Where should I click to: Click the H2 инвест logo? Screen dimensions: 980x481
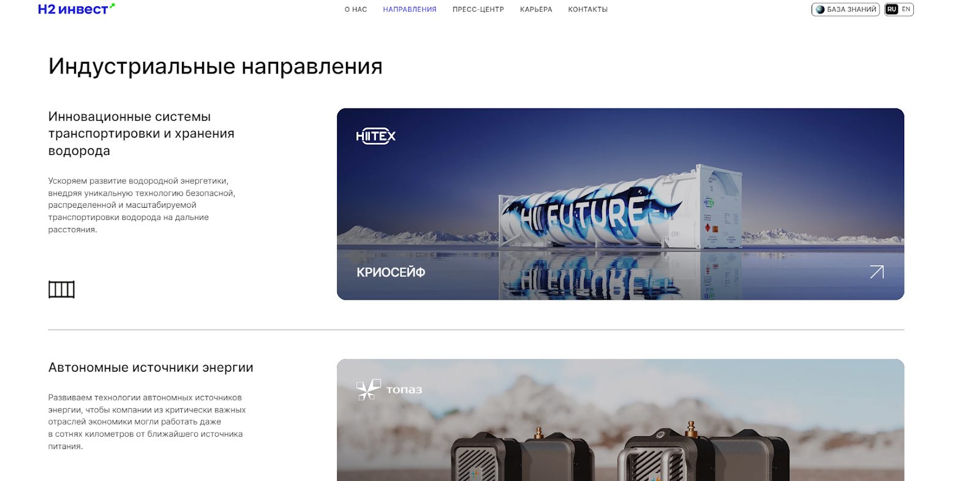pos(76,9)
